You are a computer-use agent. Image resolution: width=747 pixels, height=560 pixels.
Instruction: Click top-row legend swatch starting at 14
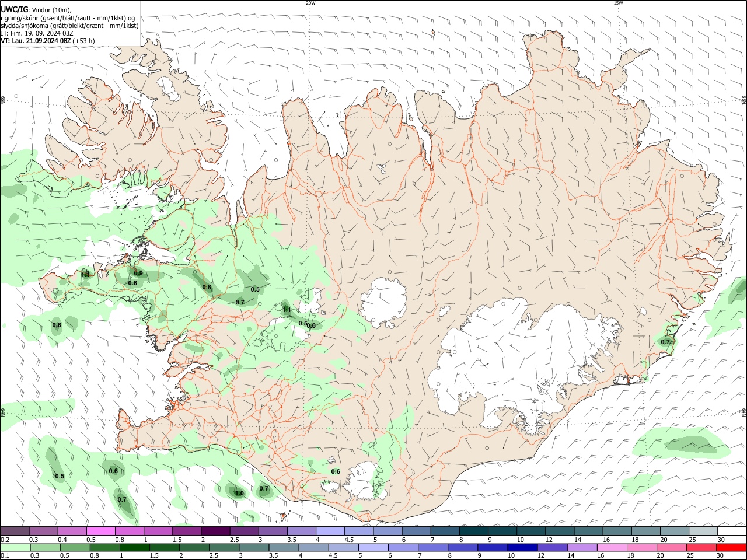[588, 531]
